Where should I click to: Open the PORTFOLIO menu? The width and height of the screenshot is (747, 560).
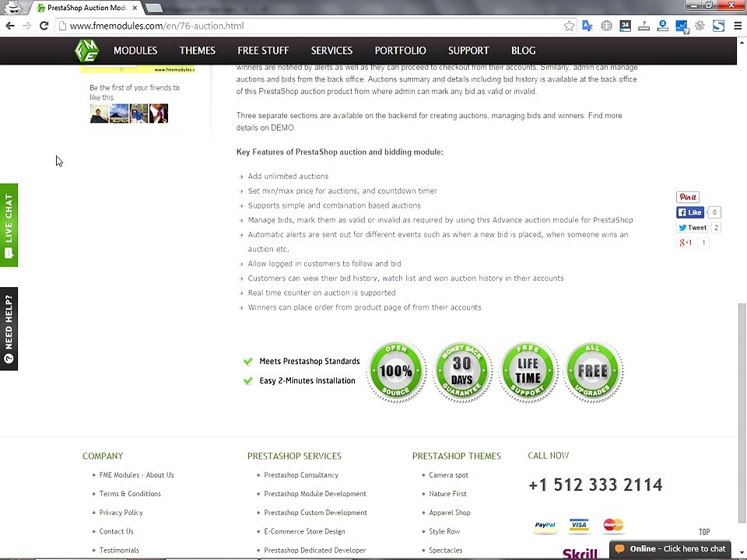[400, 51]
